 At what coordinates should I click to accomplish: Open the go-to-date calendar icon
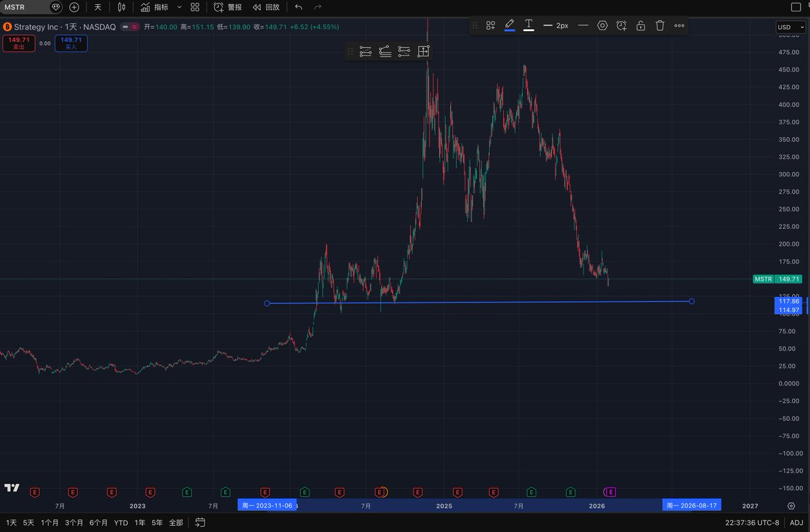pos(200,522)
